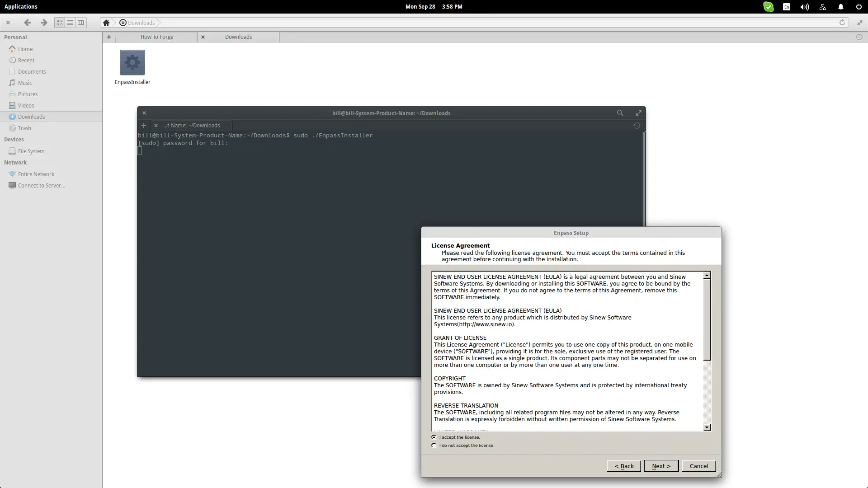Viewport: 868px width, 488px height.
Task: Switch to How To Forge tab
Action: pos(156,37)
